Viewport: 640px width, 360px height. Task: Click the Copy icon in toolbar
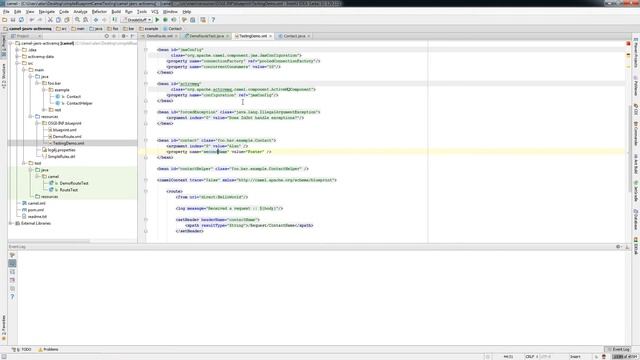[58, 20]
